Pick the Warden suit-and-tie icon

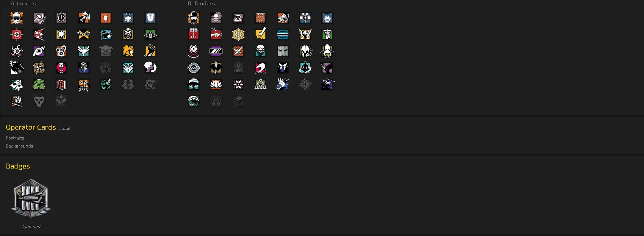click(x=283, y=68)
